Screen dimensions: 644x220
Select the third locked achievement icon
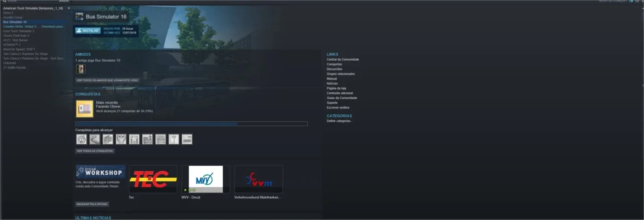click(x=108, y=139)
